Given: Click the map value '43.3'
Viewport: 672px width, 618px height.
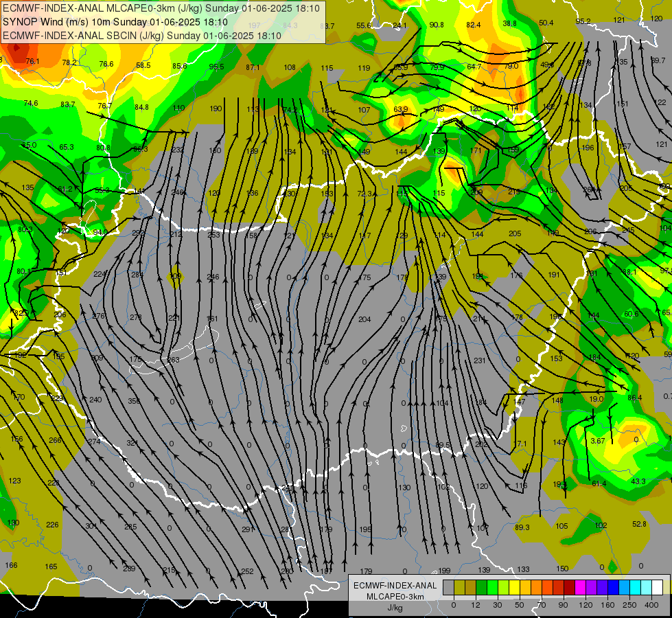Looking at the screenshot, I should 638,481.
